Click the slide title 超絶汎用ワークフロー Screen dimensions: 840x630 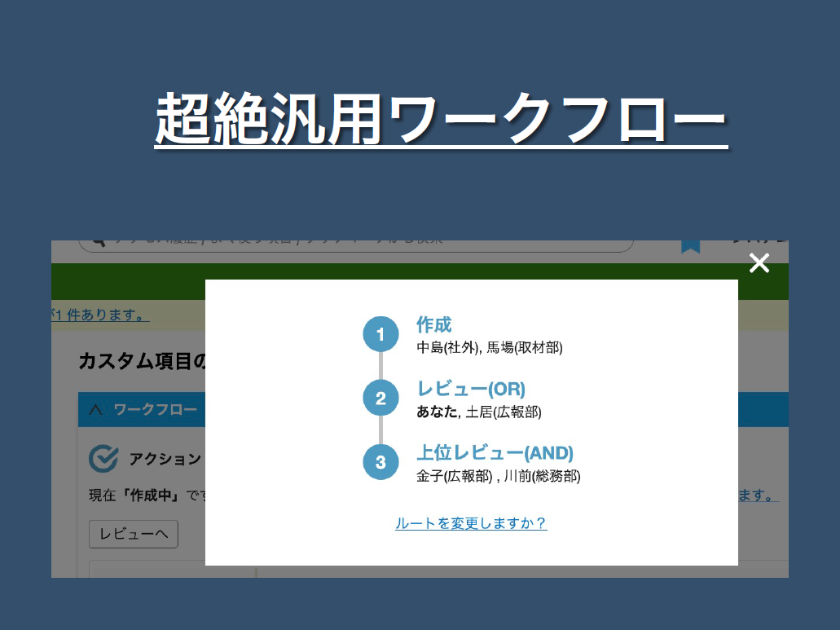click(x=441, y=118)
